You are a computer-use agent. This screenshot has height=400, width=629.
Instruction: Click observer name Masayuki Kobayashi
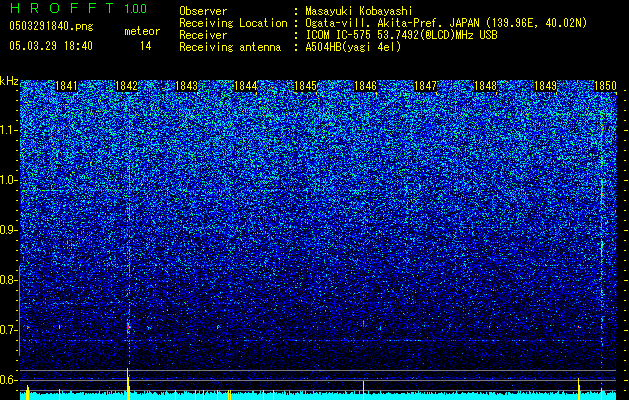pyautogui.click(x=359, y=11)
